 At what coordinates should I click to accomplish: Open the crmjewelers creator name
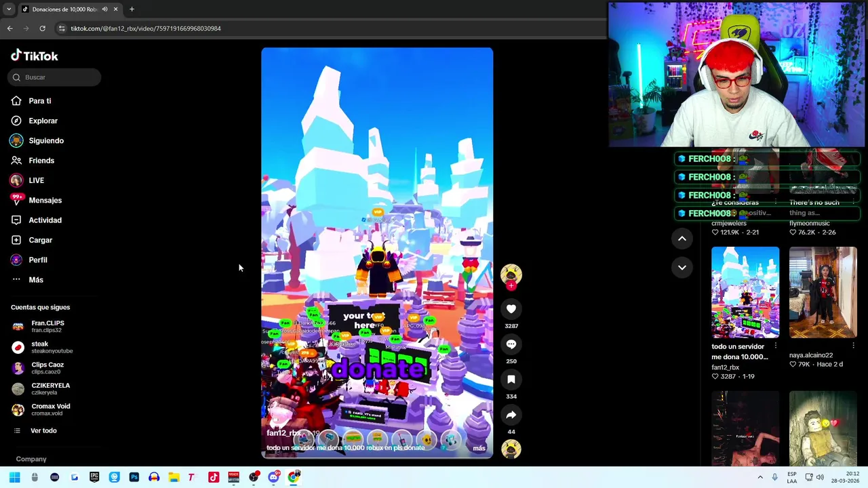[x=729, y=223]
